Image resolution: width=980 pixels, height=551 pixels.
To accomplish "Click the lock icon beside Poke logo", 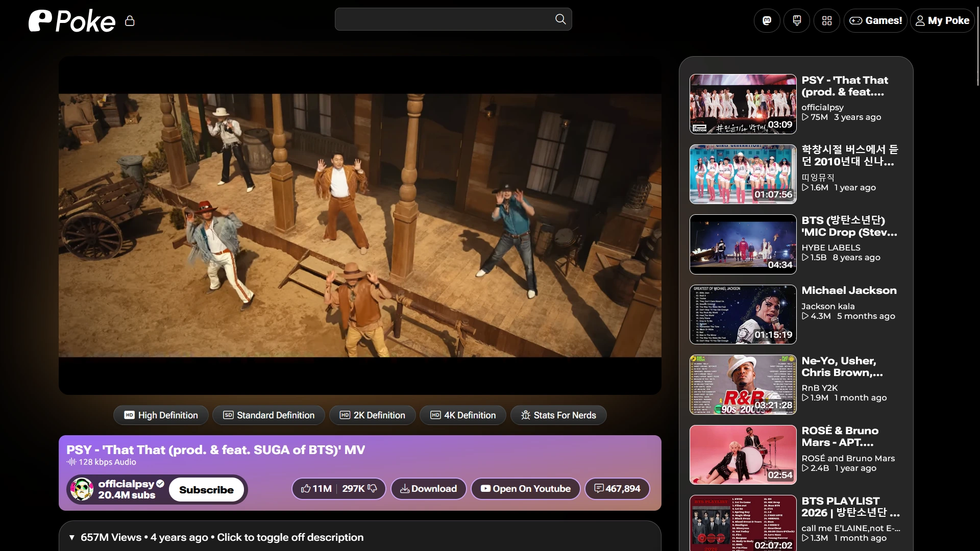I will 130,21.
